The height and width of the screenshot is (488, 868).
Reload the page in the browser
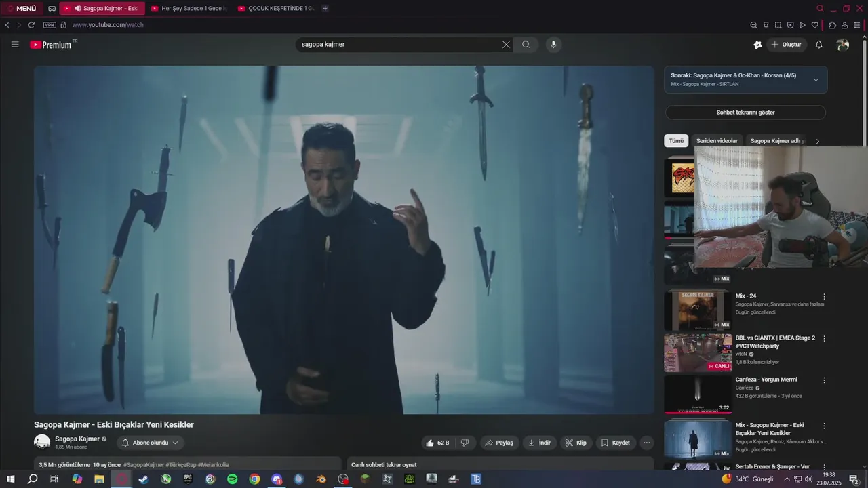[31, 25]
